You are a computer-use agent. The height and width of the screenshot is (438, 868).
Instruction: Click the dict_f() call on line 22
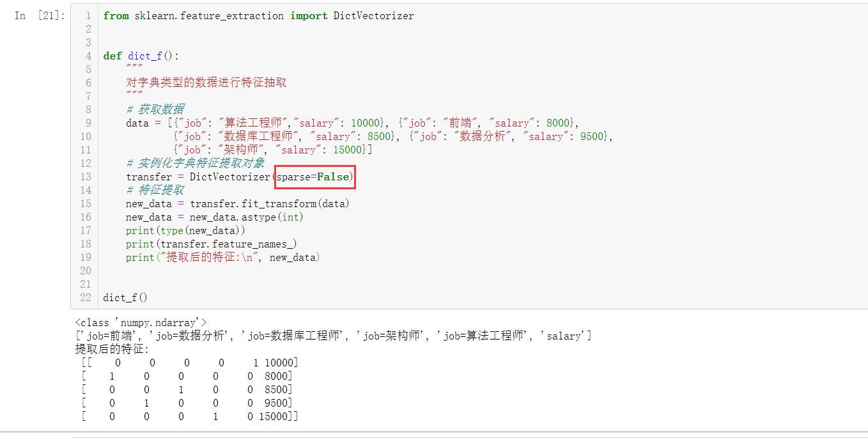click(125, 297)
